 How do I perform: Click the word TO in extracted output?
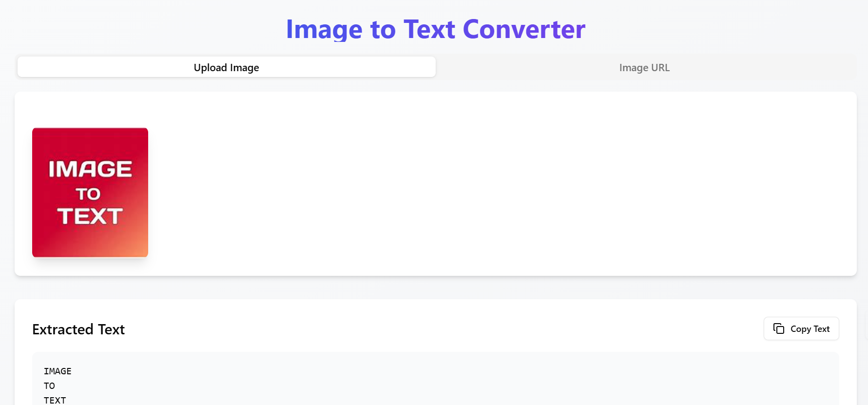[x=49, y=386]
